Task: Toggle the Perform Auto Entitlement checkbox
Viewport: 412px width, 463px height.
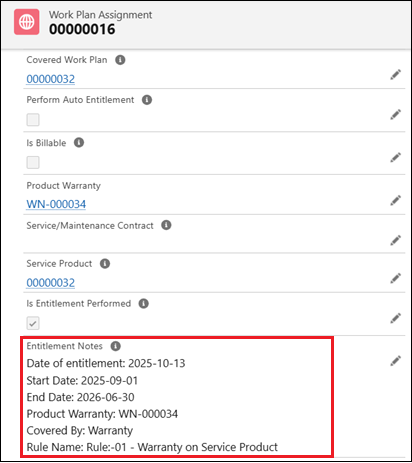Action: (33, 120)
